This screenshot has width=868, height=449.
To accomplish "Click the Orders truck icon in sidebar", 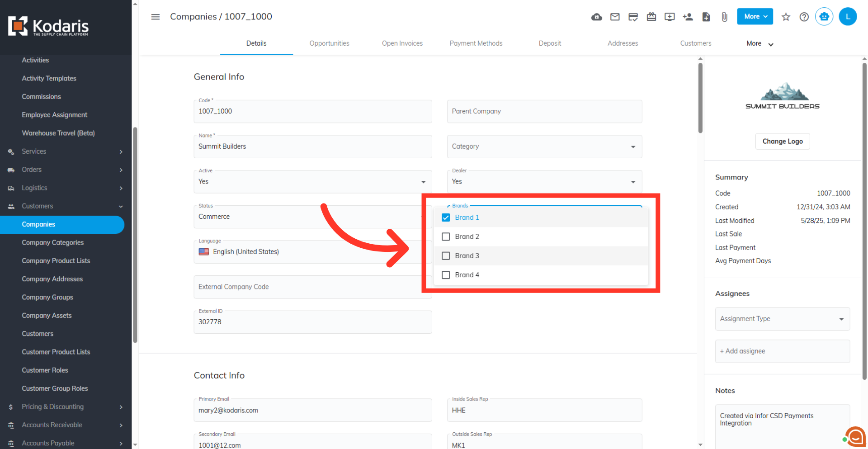I will 11,170.
